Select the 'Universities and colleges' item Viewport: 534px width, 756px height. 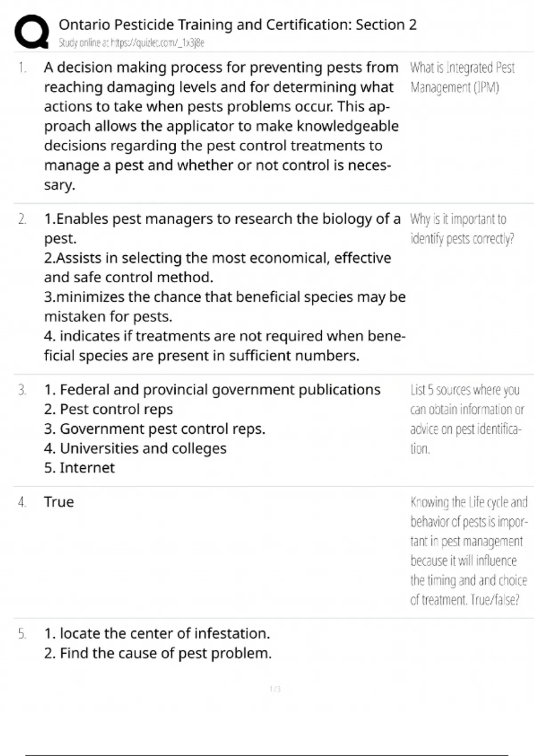pyautogui.click(x=135, y=448)
